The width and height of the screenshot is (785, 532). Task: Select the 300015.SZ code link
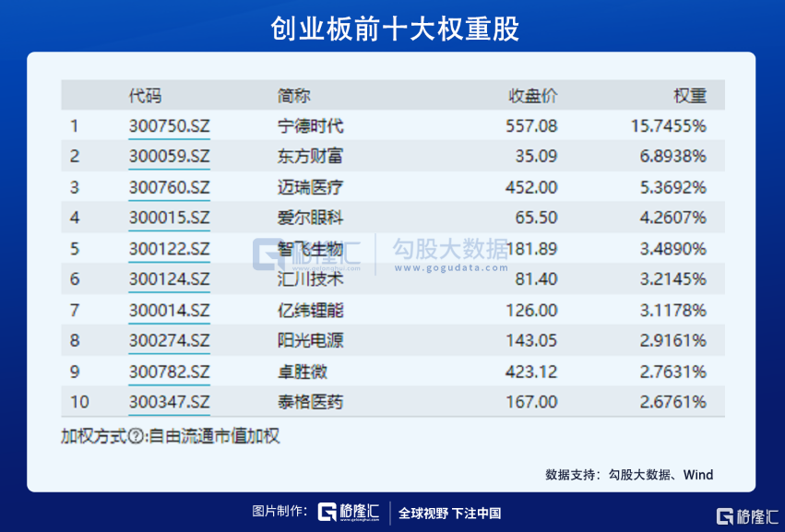point(169,218)
